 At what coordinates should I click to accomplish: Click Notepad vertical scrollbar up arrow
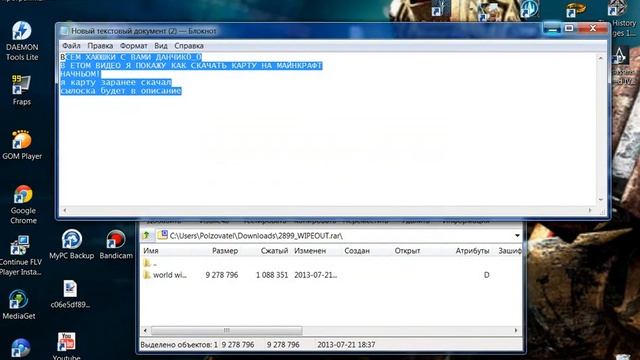pyautogui.click(x=600, y=58)
